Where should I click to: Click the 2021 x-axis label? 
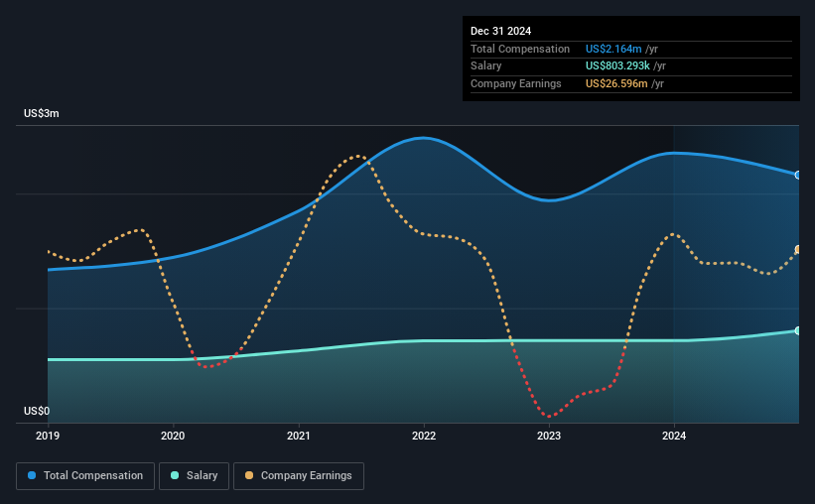(299, 436)
